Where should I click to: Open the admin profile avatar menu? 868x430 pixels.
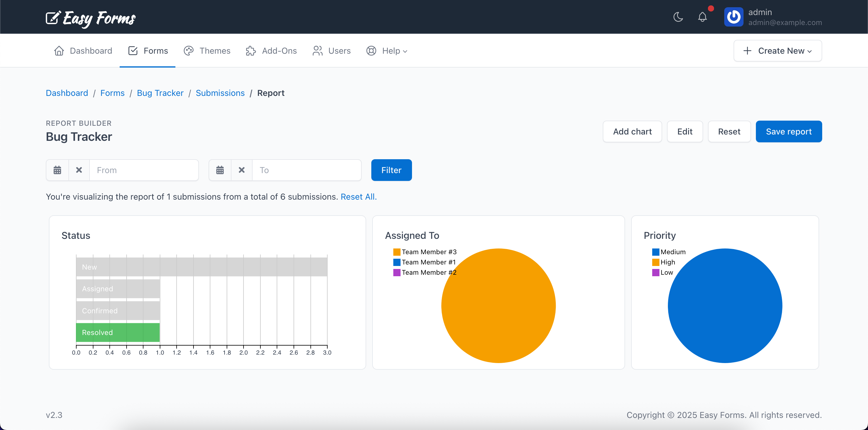[734, 17]
